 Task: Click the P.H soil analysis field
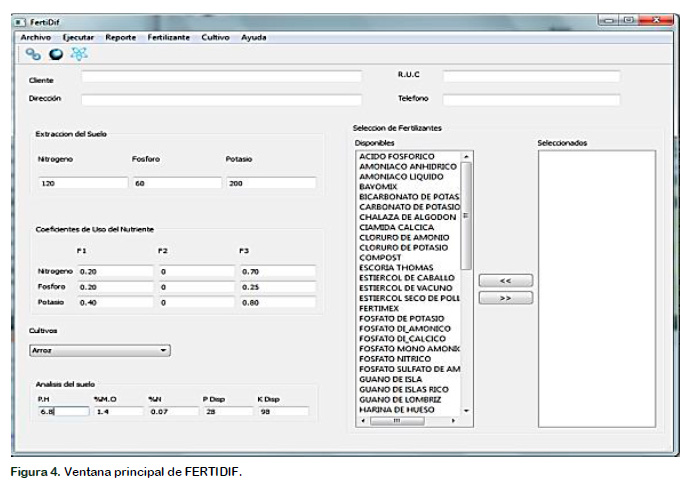pos(63,411)
